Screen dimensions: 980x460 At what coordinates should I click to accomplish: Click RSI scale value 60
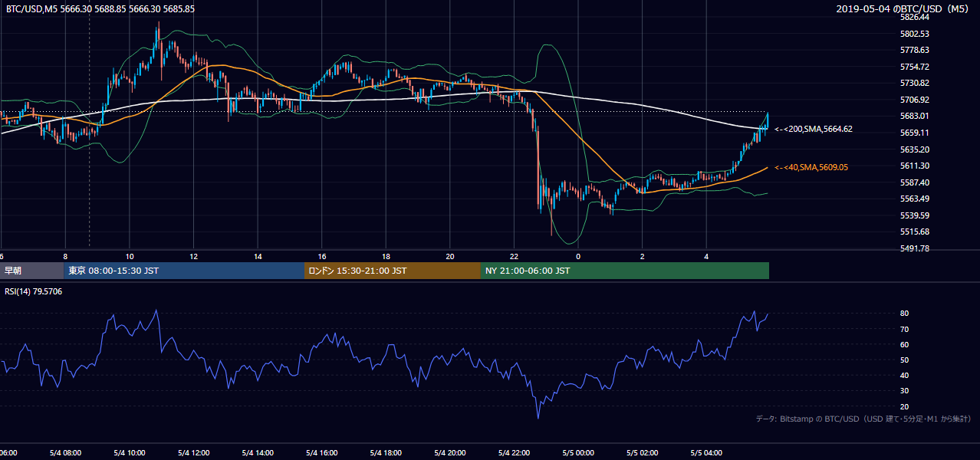(x=904, y=345)
